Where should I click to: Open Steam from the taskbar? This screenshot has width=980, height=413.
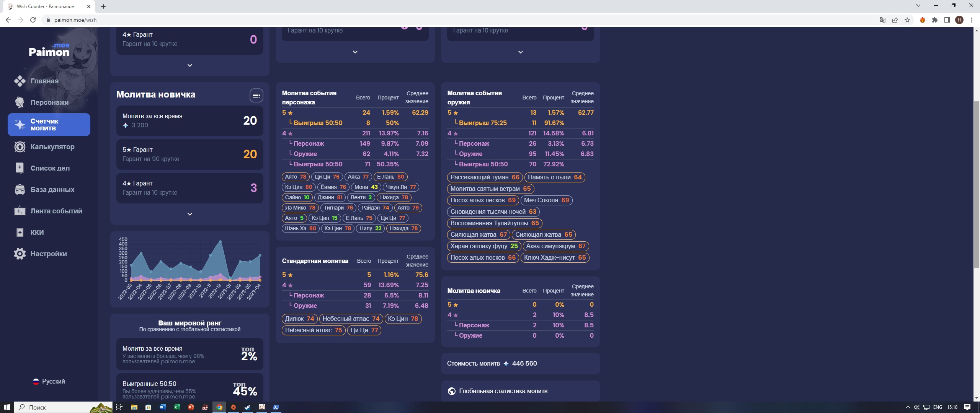tap(247, 407)
